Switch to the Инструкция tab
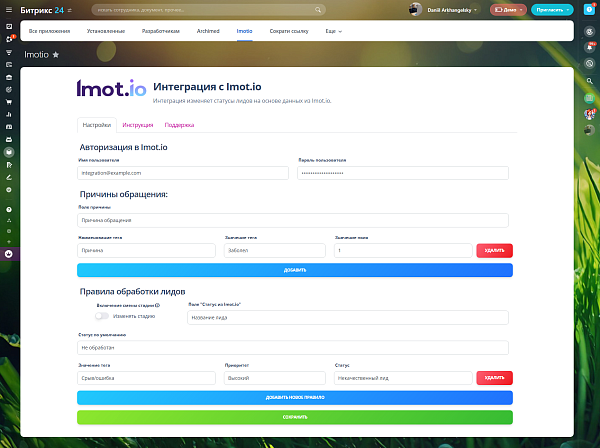This screenshot has width=600, height=448. [138, 125]
